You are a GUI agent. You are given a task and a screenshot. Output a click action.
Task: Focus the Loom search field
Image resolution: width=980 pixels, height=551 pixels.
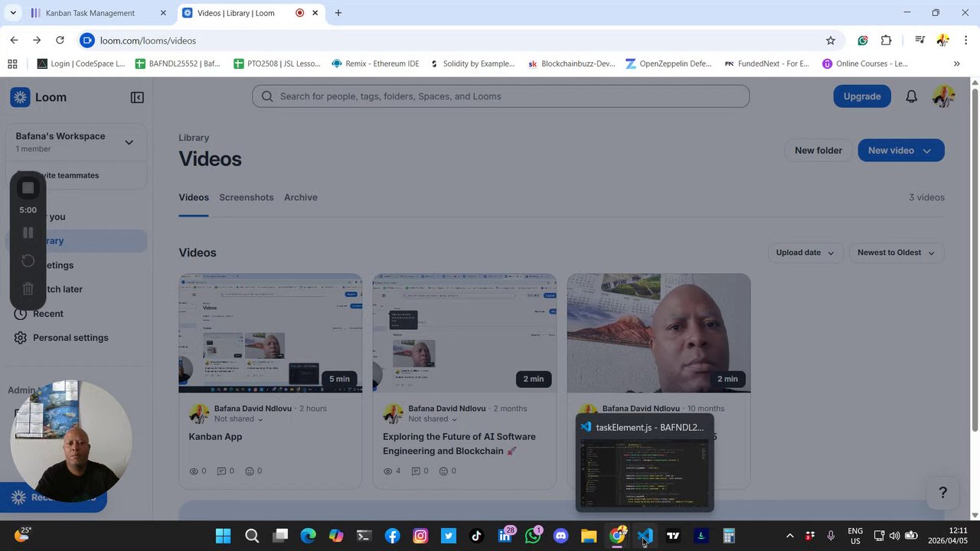pyautogui.click(x=501, y=96)
